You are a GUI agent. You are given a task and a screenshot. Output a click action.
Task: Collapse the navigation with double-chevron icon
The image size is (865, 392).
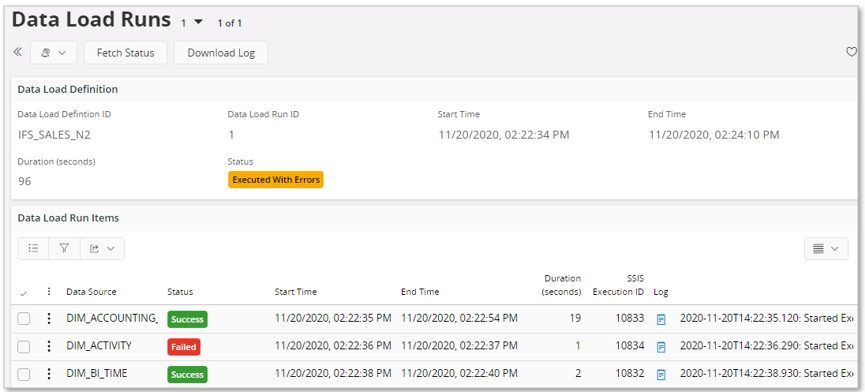click(18, 52)
